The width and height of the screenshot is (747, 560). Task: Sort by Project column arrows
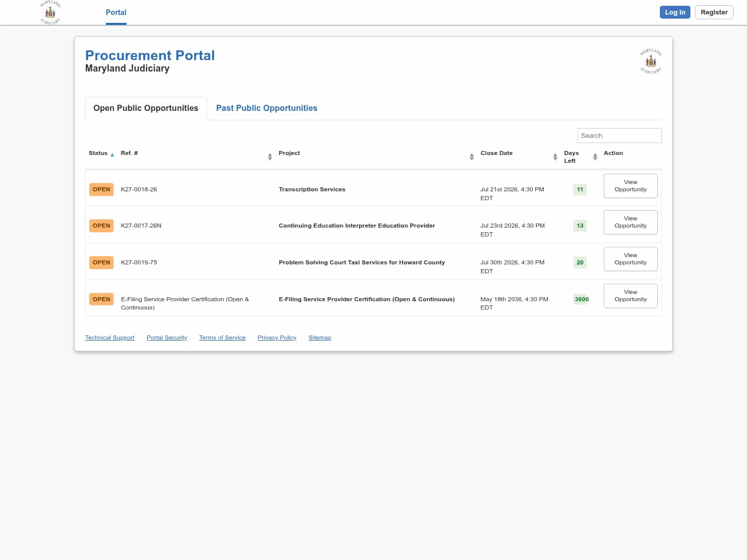(472, 157)
